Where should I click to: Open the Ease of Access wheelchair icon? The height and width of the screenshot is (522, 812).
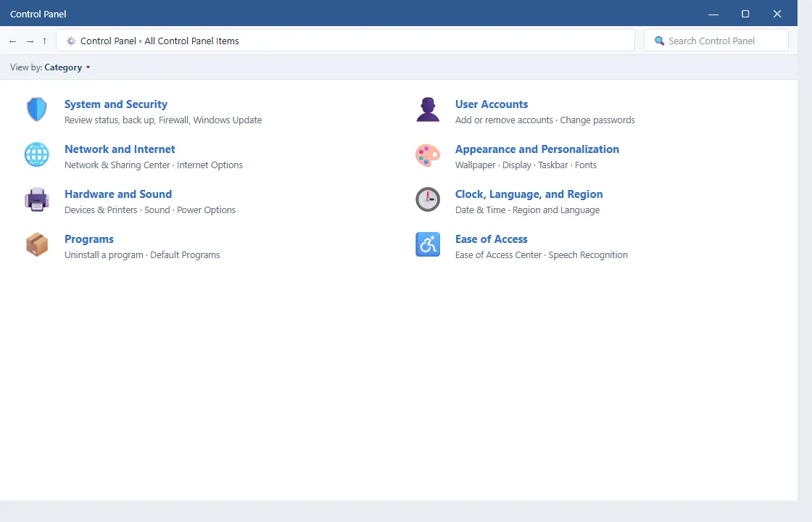[428, 244]
